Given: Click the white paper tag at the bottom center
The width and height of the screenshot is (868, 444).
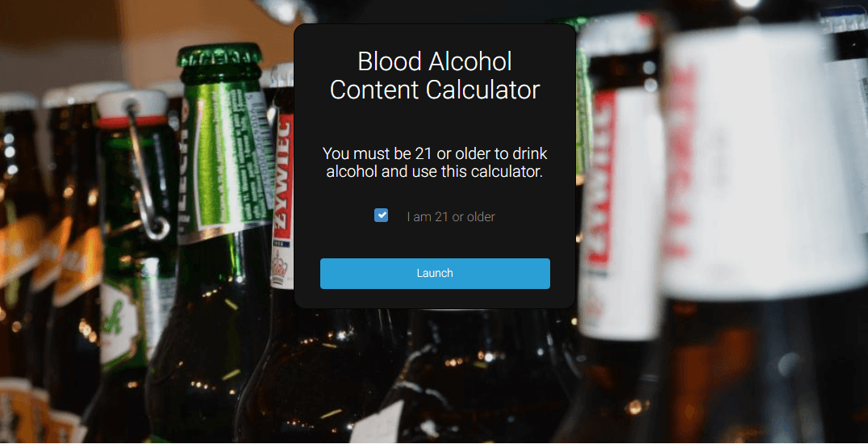Looking at the screenshot, I should coord(379,424).
